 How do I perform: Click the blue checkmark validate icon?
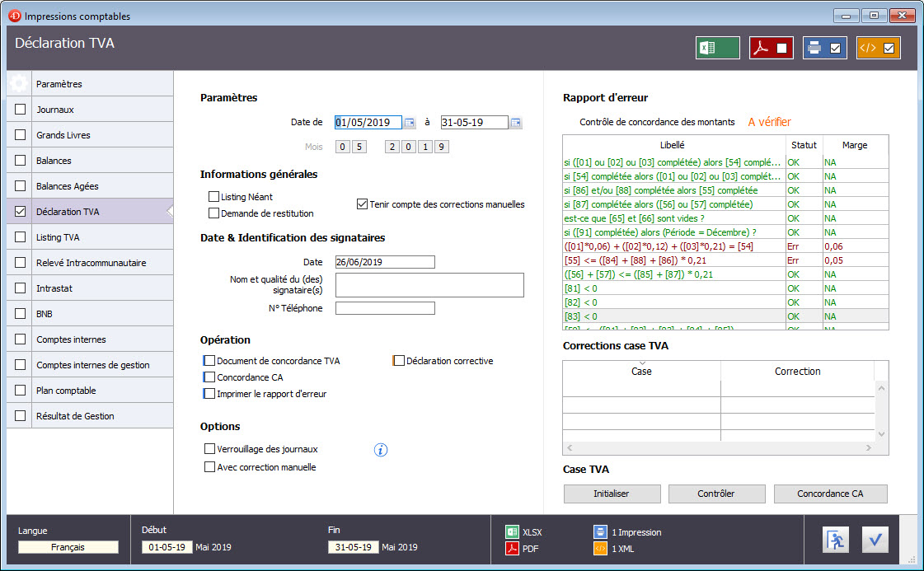click(x=875, y=540)
